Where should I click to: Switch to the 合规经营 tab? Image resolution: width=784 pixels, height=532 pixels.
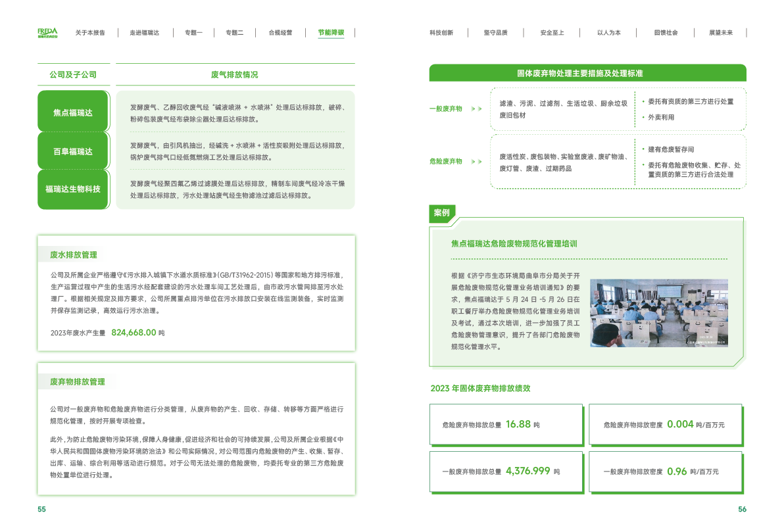[x=281, y=32]
